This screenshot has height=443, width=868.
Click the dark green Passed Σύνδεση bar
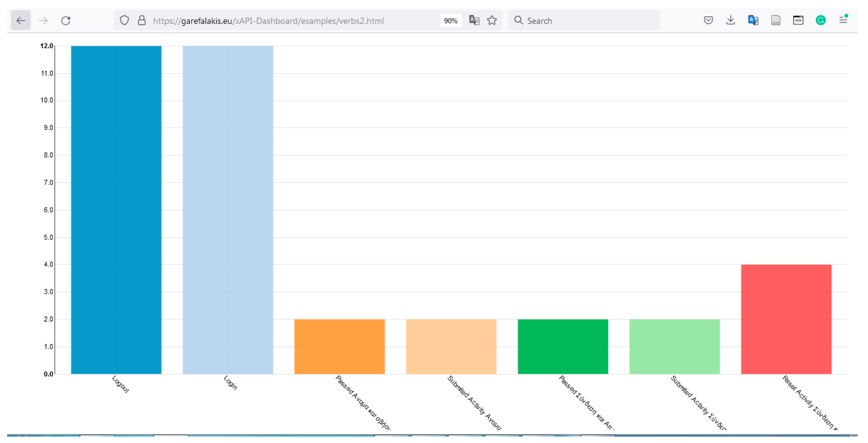pyautogui.click(x=563, y=346)
